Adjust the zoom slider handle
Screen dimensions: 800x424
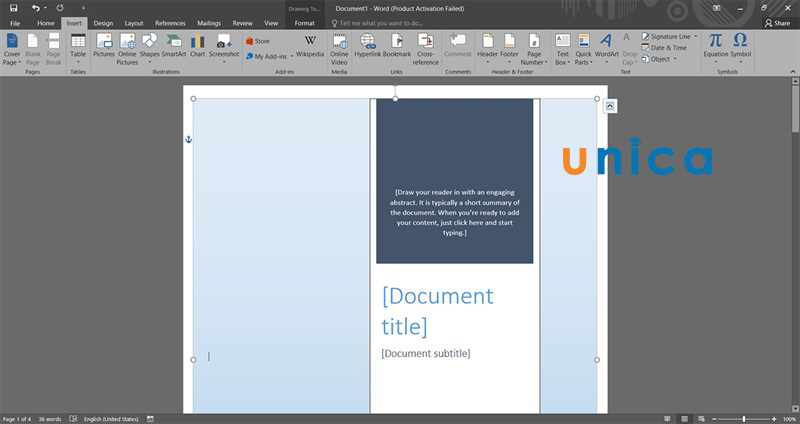(744, 419)
